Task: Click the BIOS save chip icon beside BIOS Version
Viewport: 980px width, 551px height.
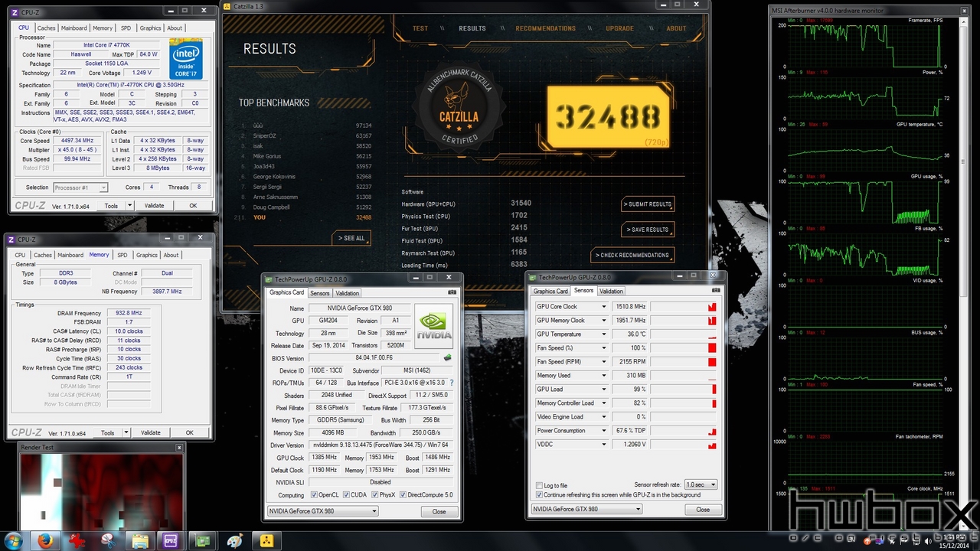Action: [448, 358]
